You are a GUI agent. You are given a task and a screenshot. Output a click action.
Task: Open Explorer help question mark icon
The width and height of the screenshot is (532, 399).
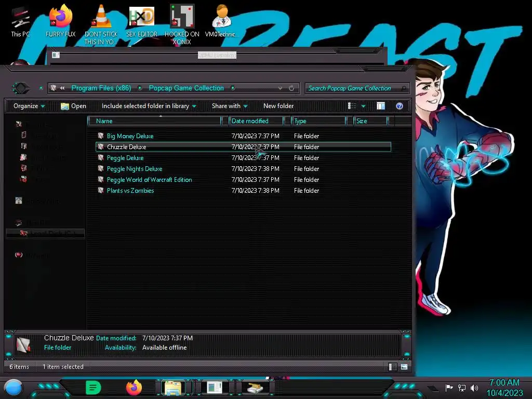coord(400,106)
